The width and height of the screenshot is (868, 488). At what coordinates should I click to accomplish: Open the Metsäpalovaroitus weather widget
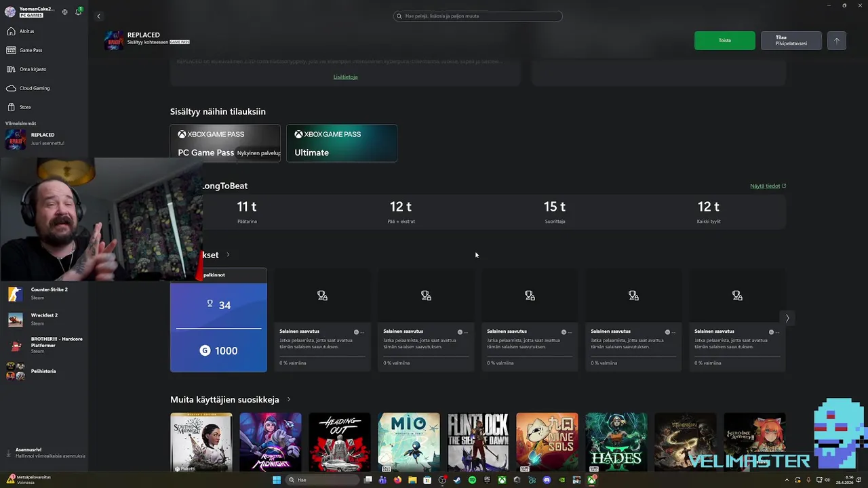tap(28, 480)
